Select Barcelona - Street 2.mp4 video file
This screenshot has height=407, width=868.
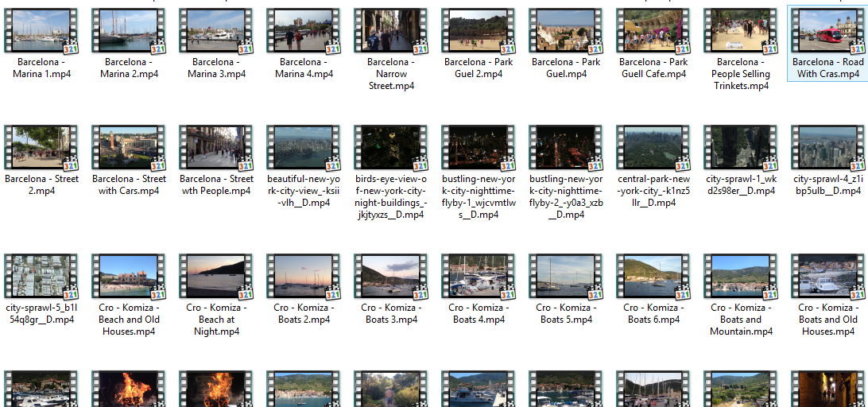41,149
